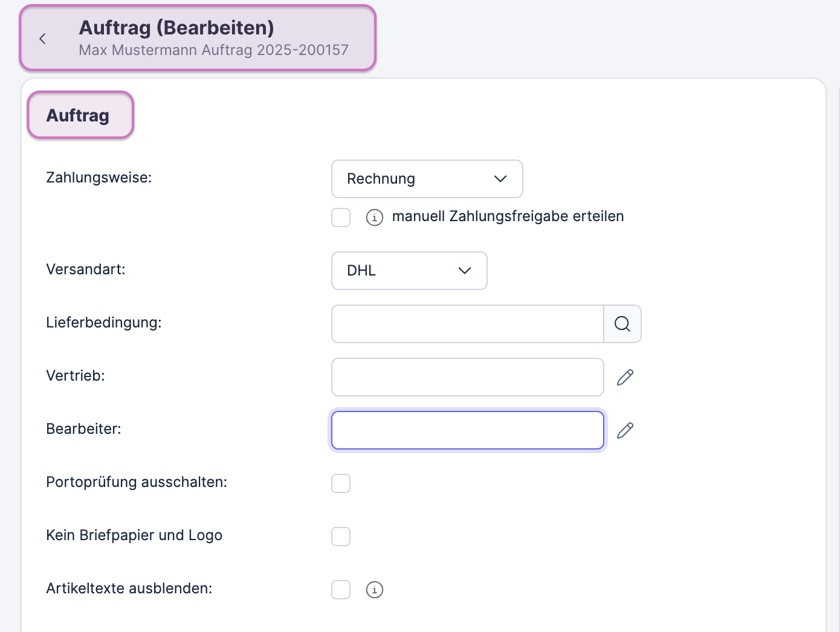
Task: Click the pencil icon next to Bearbeiter
Action: pos(625,430)
